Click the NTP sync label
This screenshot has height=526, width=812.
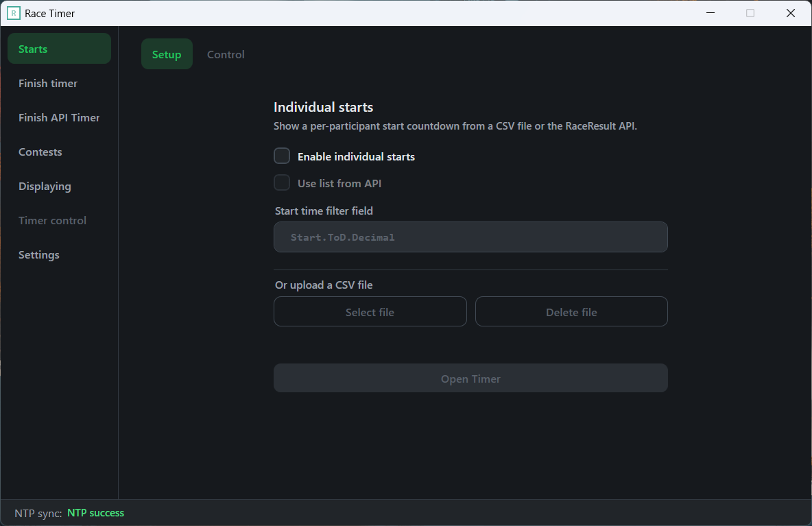[x=38, y=513]
